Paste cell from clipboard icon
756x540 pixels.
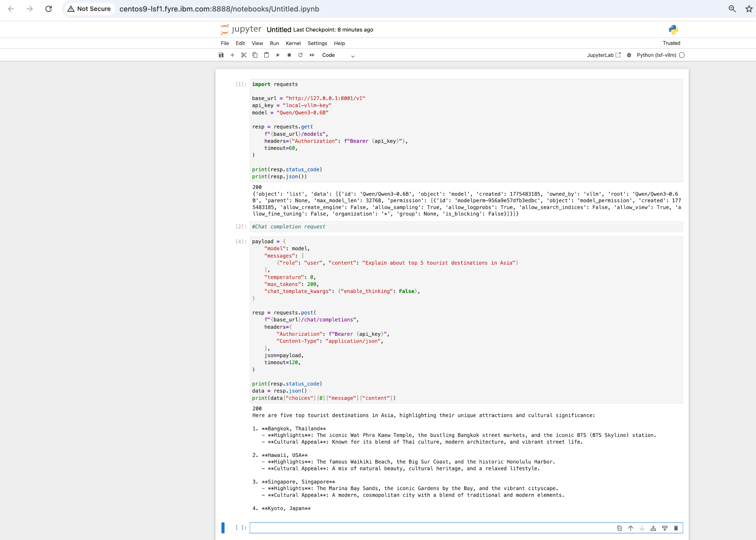pos(266,55)
